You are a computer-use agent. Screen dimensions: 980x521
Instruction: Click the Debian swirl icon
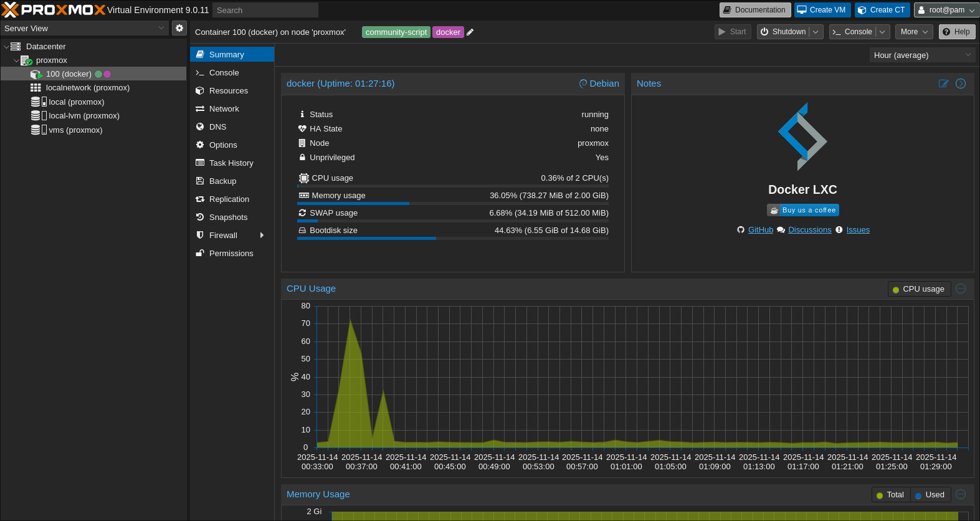point(583,84)
